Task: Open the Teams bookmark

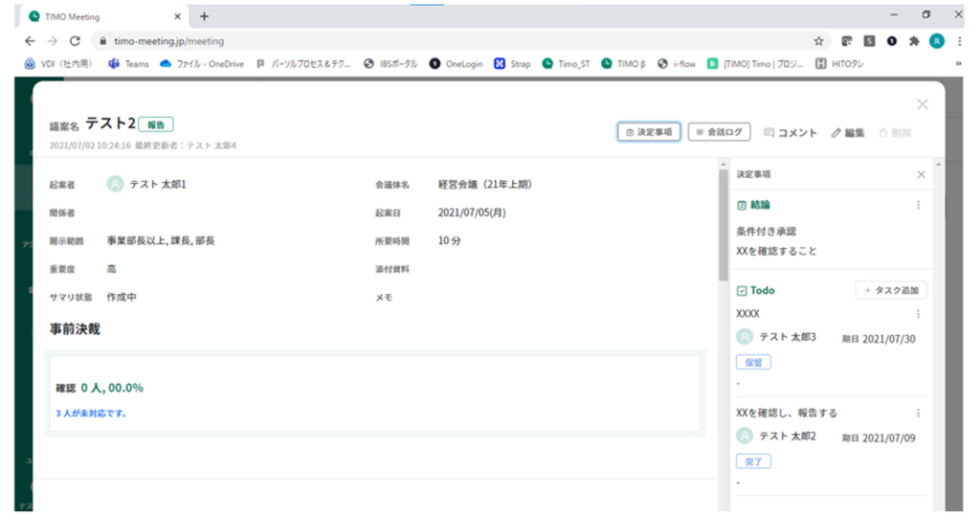Action: point(129,64)
